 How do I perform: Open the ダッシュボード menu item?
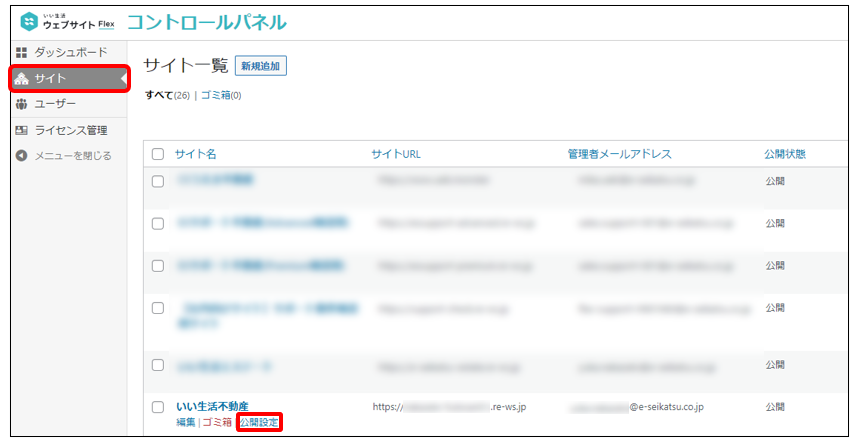(70, 52)
